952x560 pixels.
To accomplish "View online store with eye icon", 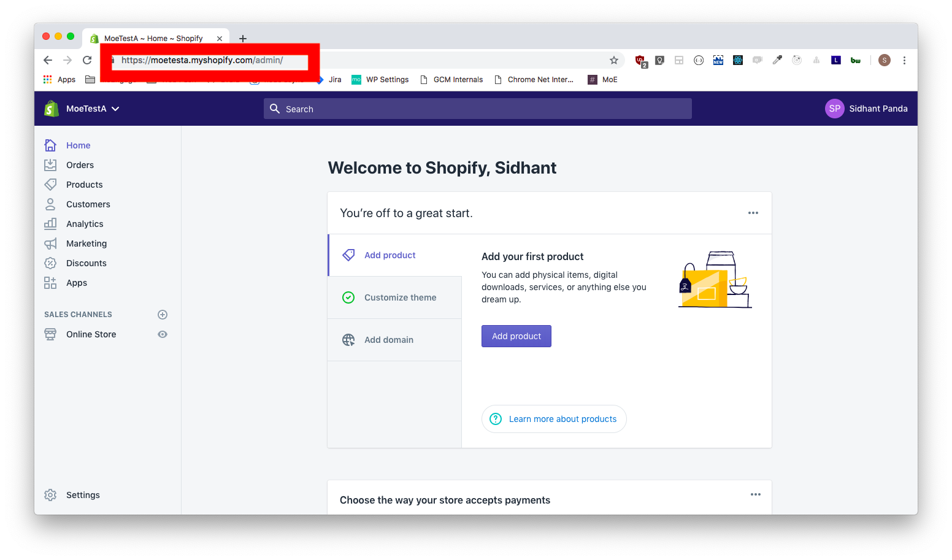I will [163, 334].
